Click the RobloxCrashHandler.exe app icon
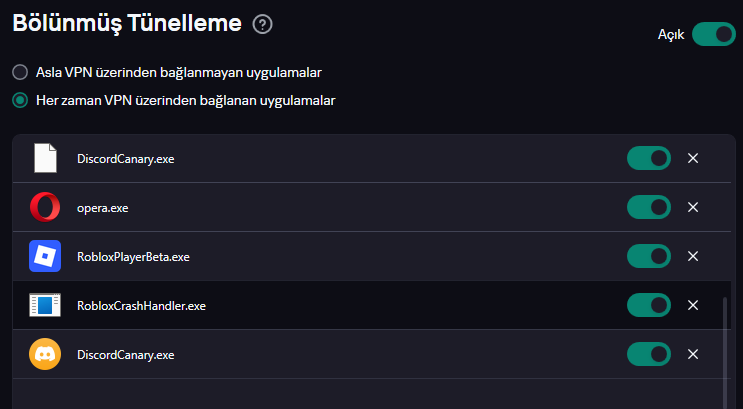The height and width of the screenshot is (409, 743). pyautogui.click(x=45, y=305)
